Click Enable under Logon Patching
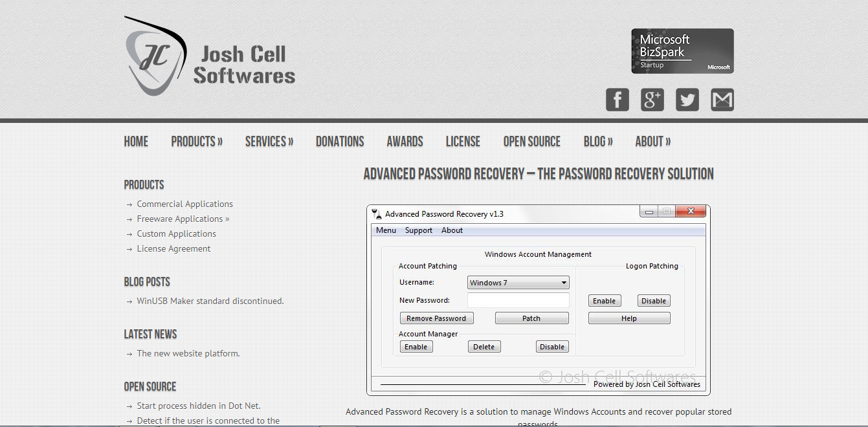 point(604,301)
